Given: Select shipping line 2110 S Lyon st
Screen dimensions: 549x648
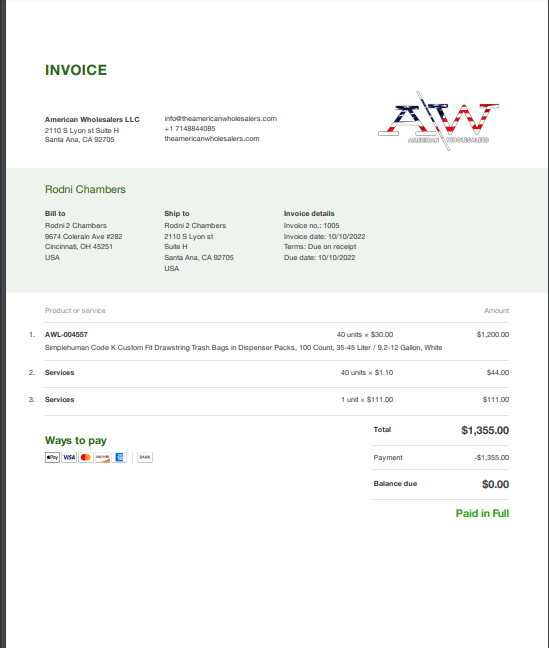Looking at the screenshot, I should coord(189,236).
